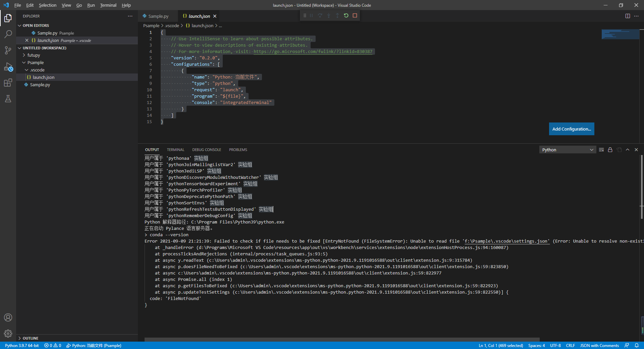Open the go.microsoft.com link in the editor
This screenshot has width=644, height=349.
point(313,52)
